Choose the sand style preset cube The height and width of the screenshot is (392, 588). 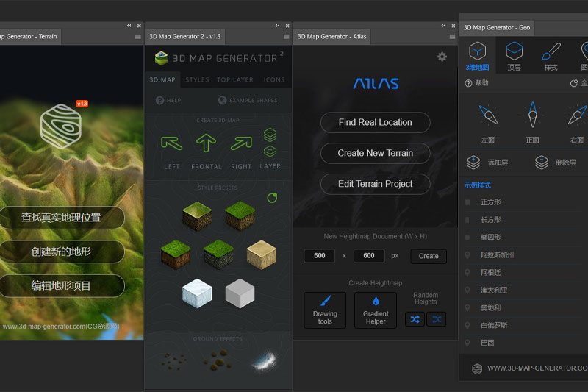click(x=261, y=254)
